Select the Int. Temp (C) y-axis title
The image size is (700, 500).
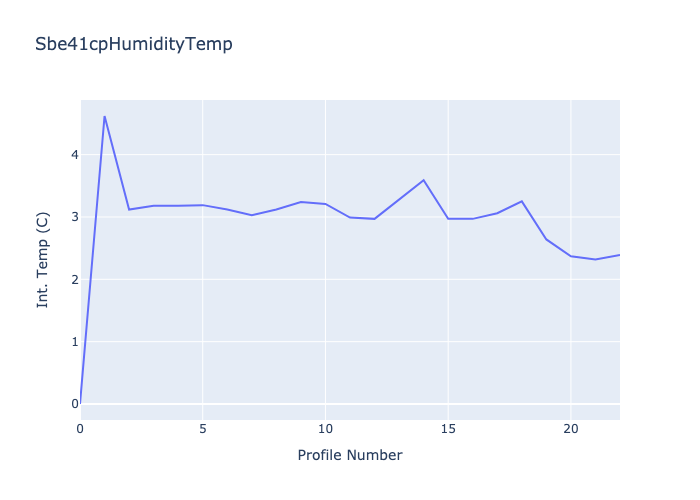[43, 260]
